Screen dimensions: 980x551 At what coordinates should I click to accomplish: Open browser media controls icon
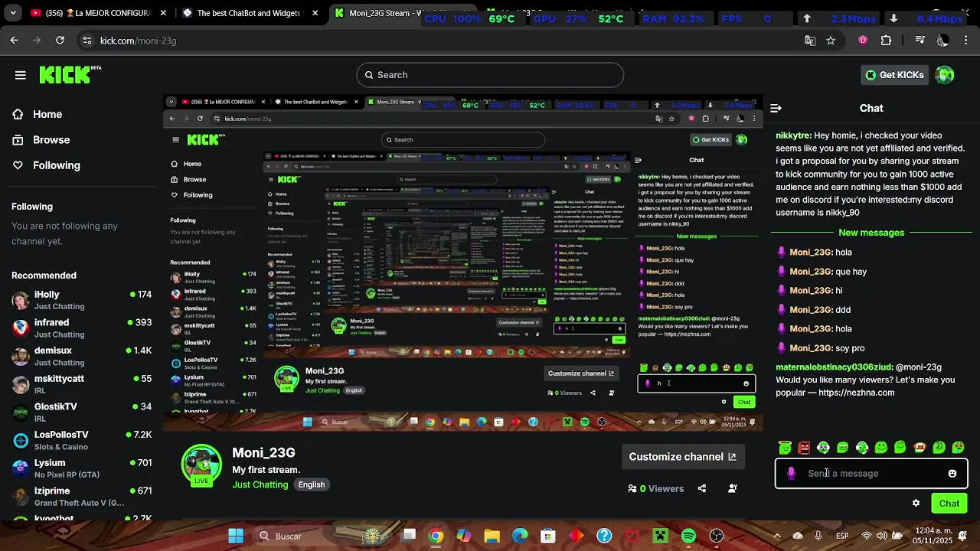(x=920, y=41)
